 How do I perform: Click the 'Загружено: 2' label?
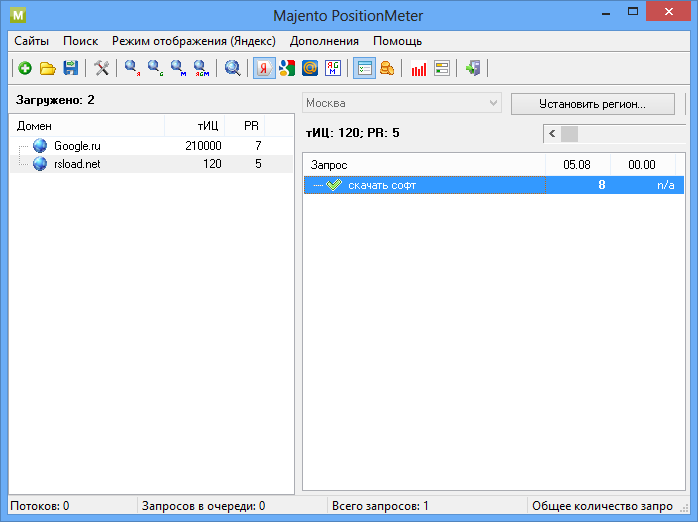tap(55, 100)
